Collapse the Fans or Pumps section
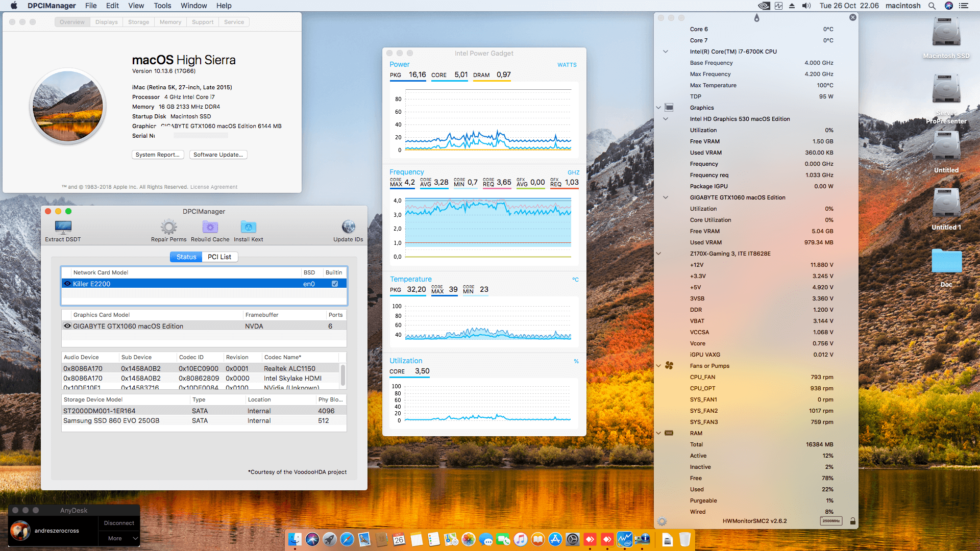Viewport: 980px width, 551px height. tap(658, 366)
